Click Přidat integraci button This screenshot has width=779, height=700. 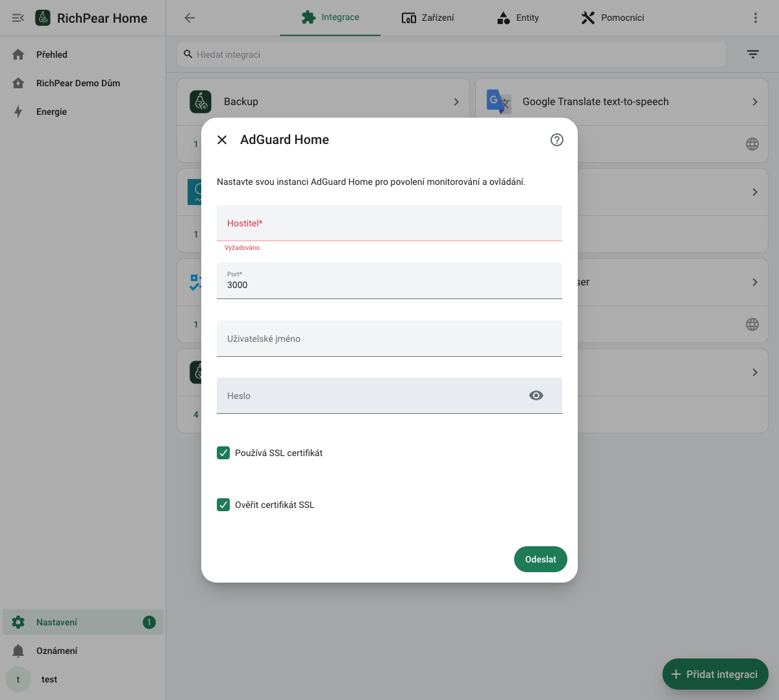(x=715, y=674)
